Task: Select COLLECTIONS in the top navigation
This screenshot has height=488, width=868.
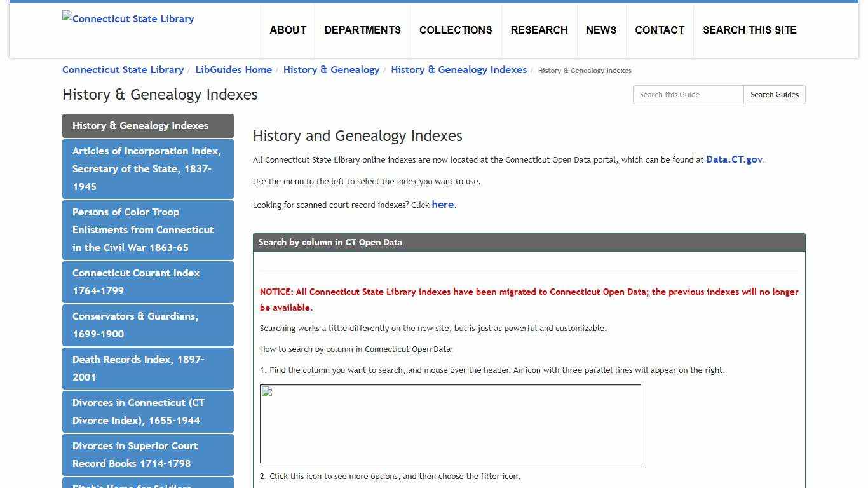Action: tap(456, 30)
